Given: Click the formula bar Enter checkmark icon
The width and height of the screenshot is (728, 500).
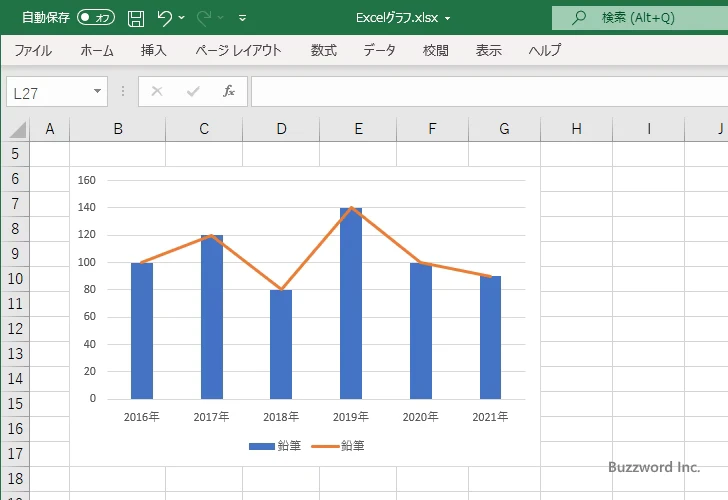Looking at the screenshot, I should [193, 91].
